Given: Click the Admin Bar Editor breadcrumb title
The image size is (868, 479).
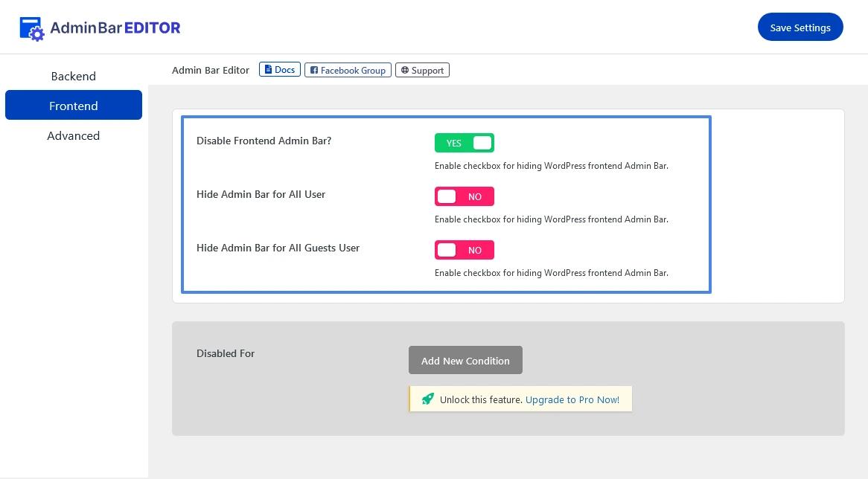Looking at the screenshot, I should 211,70.
